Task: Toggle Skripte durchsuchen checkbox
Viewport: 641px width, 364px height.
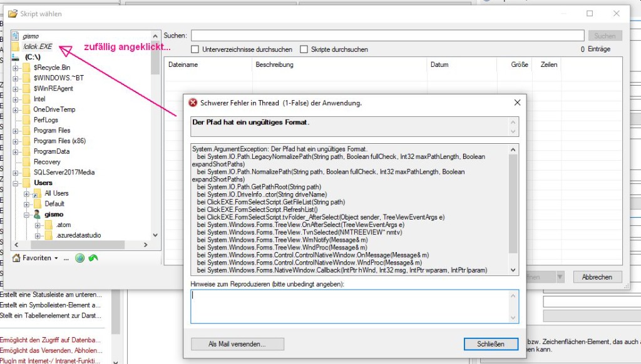Action: [x=304, y=49]
